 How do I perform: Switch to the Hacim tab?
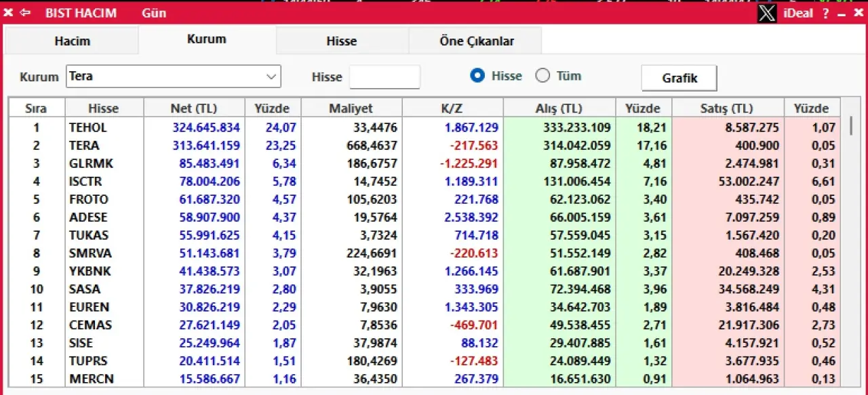[x=72, y=41]
